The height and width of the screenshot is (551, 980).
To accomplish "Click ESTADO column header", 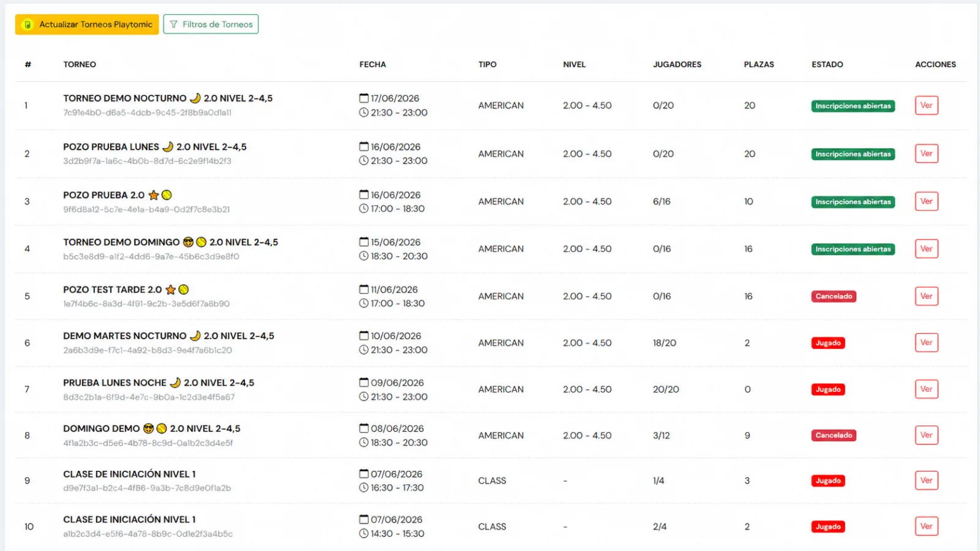I will click(x=827, y=64).
